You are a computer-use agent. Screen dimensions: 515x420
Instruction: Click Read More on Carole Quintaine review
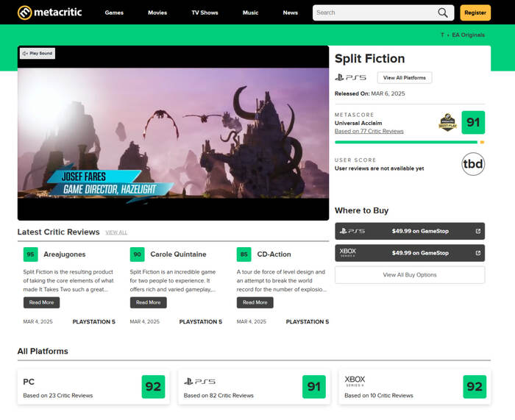point(148,302)
